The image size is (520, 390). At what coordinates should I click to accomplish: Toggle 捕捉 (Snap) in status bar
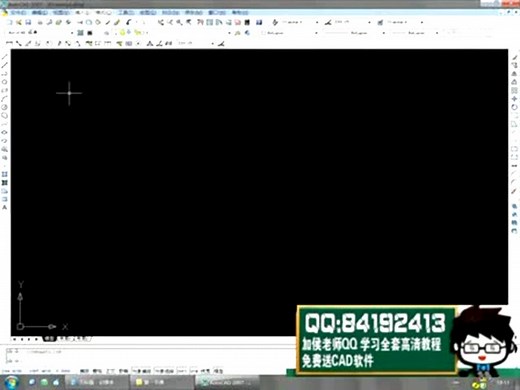[85, 371]
